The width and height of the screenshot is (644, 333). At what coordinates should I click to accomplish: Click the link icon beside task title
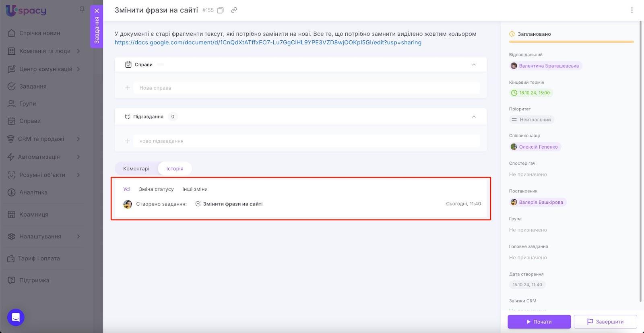click(x=234, y=10)
